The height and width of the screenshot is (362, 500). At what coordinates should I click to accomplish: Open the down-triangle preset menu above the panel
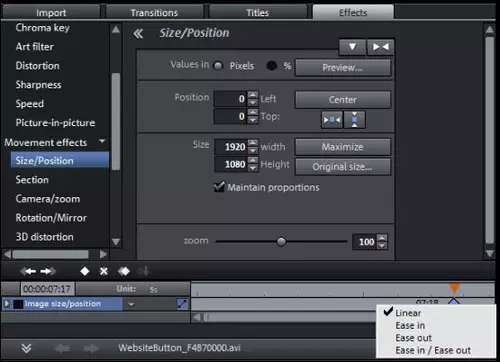click(x=352, y=47)
